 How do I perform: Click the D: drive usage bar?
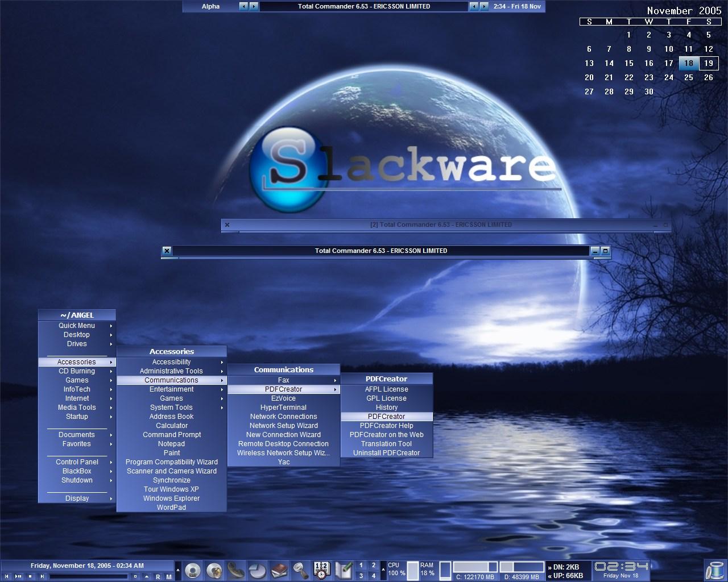(x=522, y=567)
